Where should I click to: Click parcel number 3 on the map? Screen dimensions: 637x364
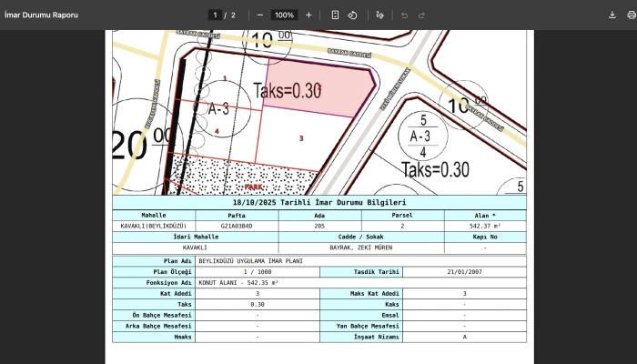[x=300, y=137]
